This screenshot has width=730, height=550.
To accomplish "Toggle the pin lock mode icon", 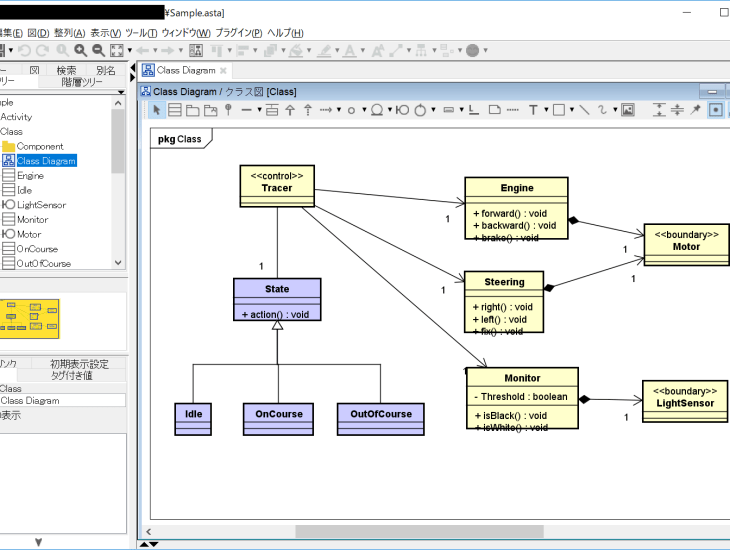I will [x=696, y=110].
